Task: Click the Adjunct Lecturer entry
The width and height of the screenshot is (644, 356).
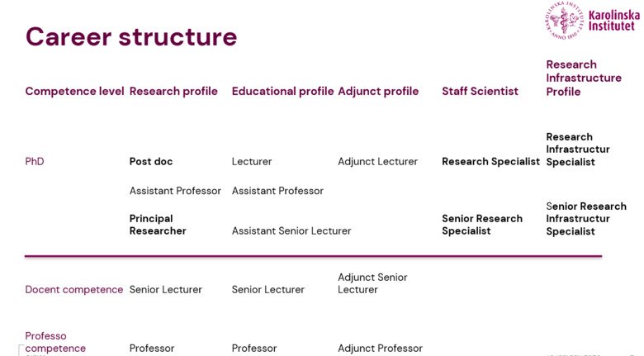Action: (x=377, y=162)
